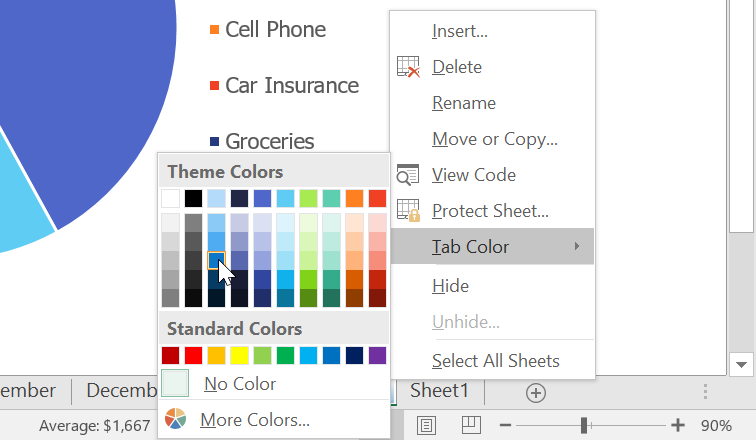Zoom in using the plus icon

678,425
